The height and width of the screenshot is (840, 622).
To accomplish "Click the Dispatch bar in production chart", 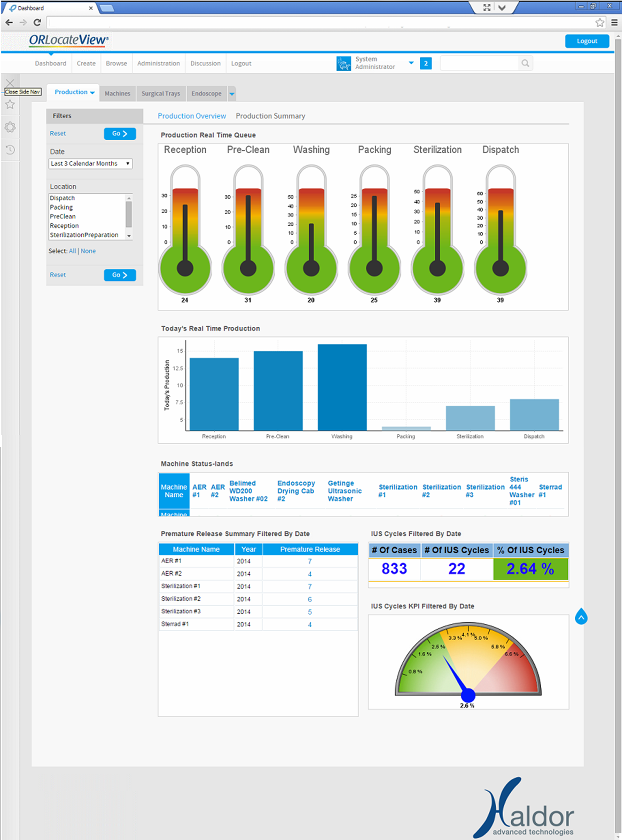I will point(534,415).
